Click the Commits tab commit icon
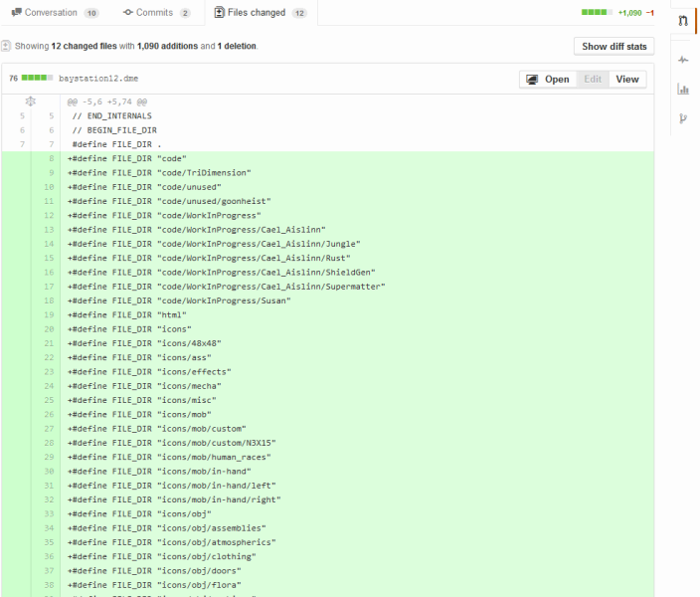Viewport: 700px width, 597px height. [128, 13]
